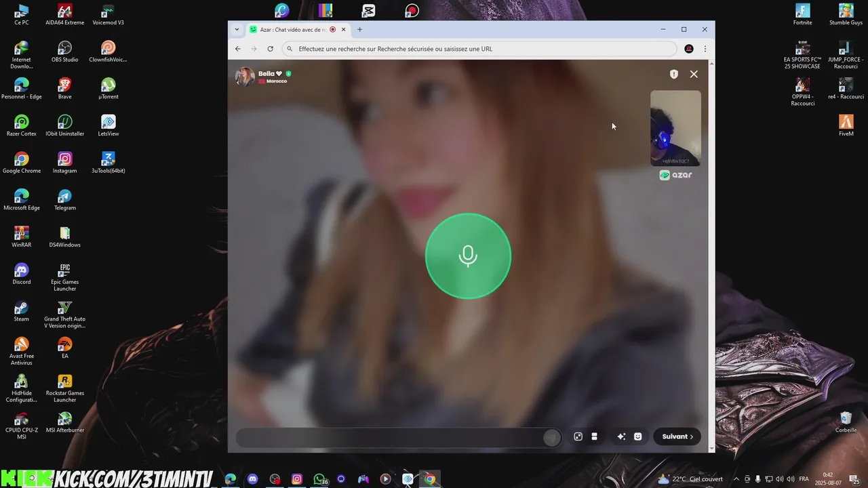Skip to next match with Suivant
The width and height of the screenshot is (868, 488).
point(677,436)
